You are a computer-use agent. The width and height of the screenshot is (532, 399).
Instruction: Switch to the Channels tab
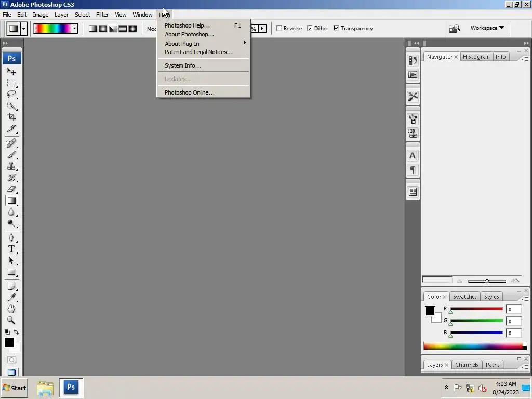[x=467, y=365]
